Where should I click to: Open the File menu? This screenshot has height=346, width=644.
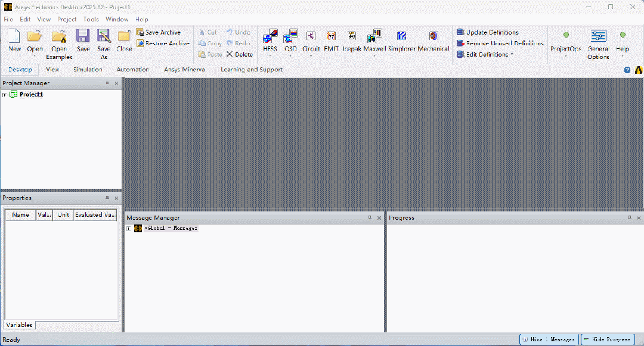pyautogui.click(x=8, y=19)
